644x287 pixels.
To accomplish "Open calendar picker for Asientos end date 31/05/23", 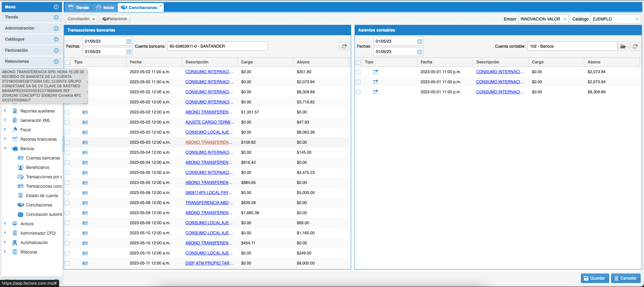I will (x=420, y=52).
